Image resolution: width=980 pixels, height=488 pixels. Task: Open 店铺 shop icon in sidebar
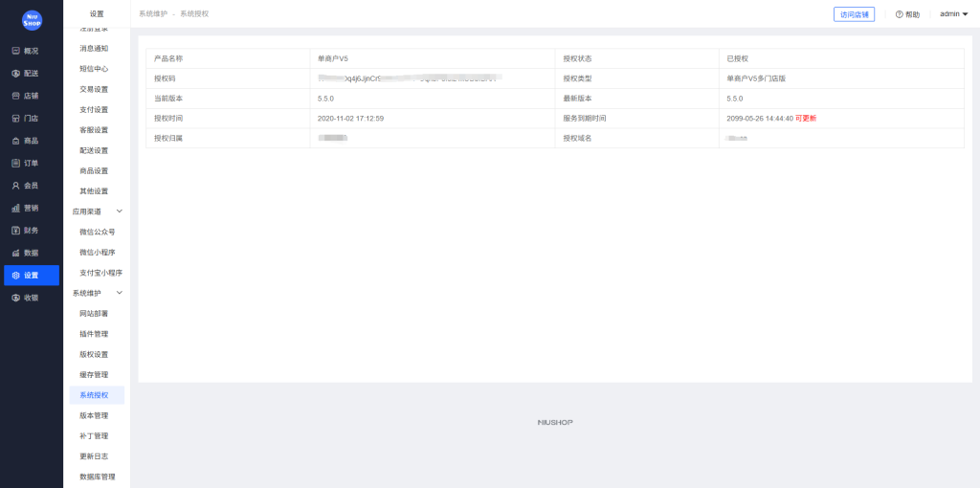point(16,96)
